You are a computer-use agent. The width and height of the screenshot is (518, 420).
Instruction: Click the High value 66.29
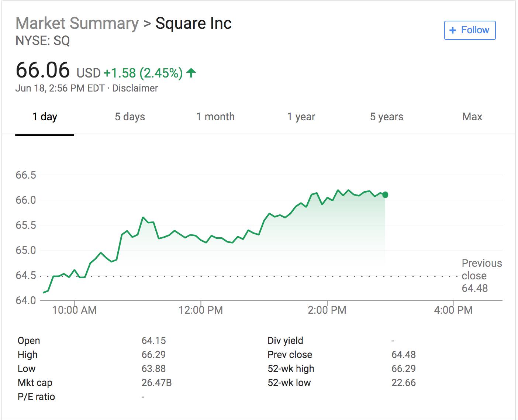coord(154,355)
